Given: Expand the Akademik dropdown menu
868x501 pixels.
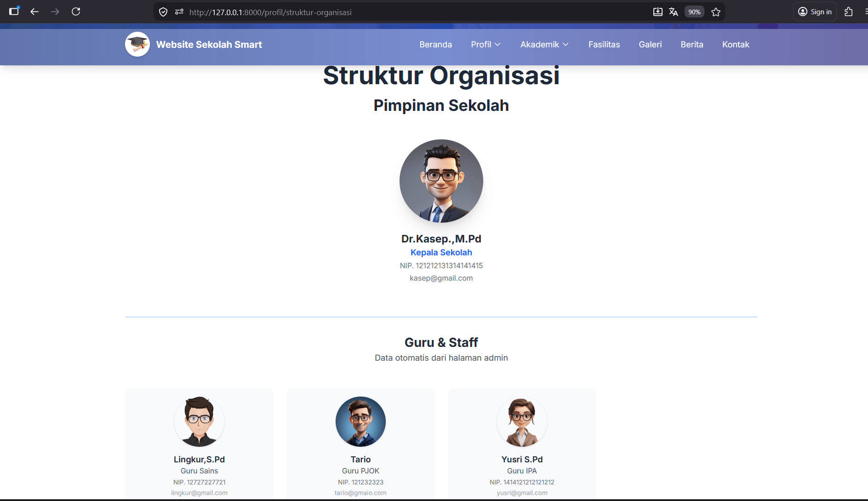Looking at the screenshot, I should [x=545, y=45].
